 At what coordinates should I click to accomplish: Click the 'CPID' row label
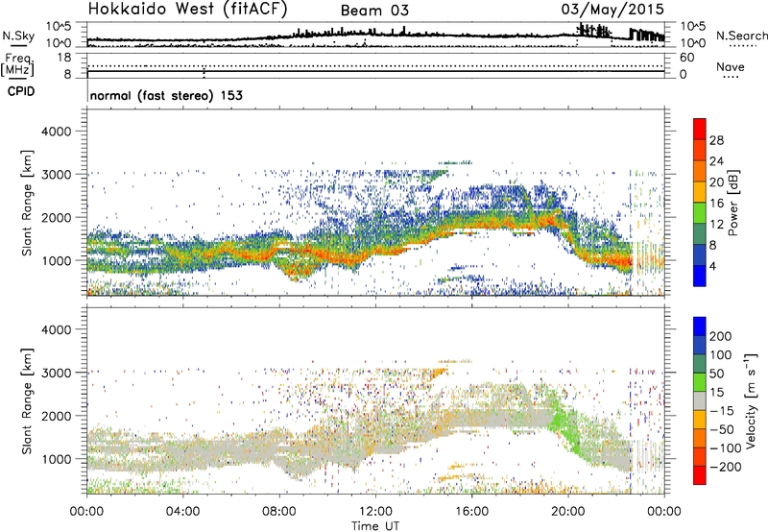21,91
